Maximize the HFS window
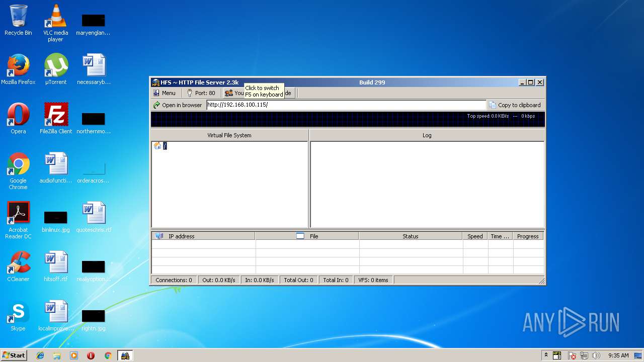 531,82
